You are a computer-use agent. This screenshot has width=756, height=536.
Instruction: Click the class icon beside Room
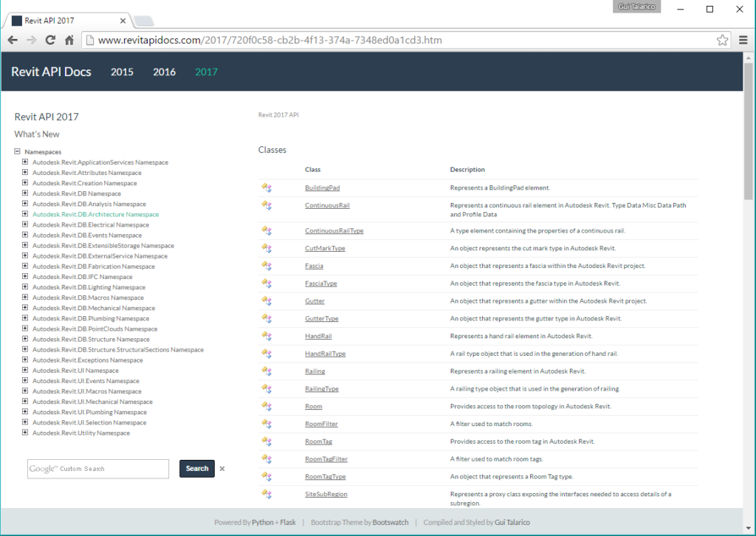coord(267,406)
